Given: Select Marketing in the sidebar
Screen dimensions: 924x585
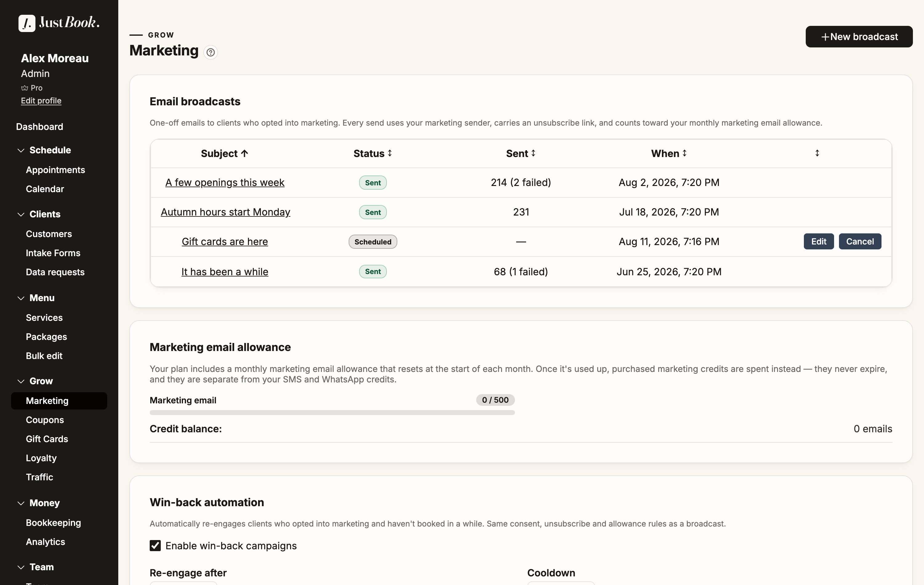Looking at the screenshot, I should pos(59,401).
